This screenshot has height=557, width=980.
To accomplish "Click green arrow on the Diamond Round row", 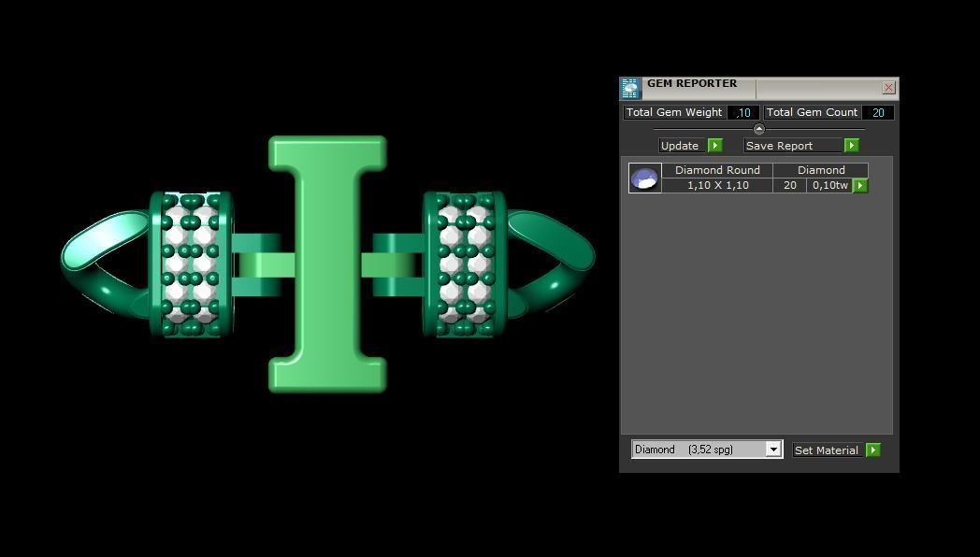I will pyautogui.click(x=860, y=185).
